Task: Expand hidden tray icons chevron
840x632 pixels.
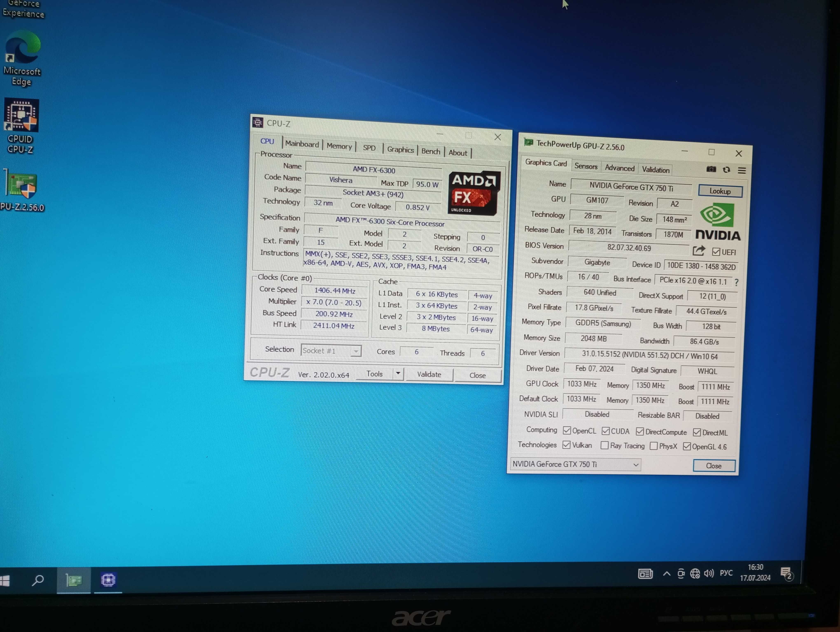Action: [666, 574]
